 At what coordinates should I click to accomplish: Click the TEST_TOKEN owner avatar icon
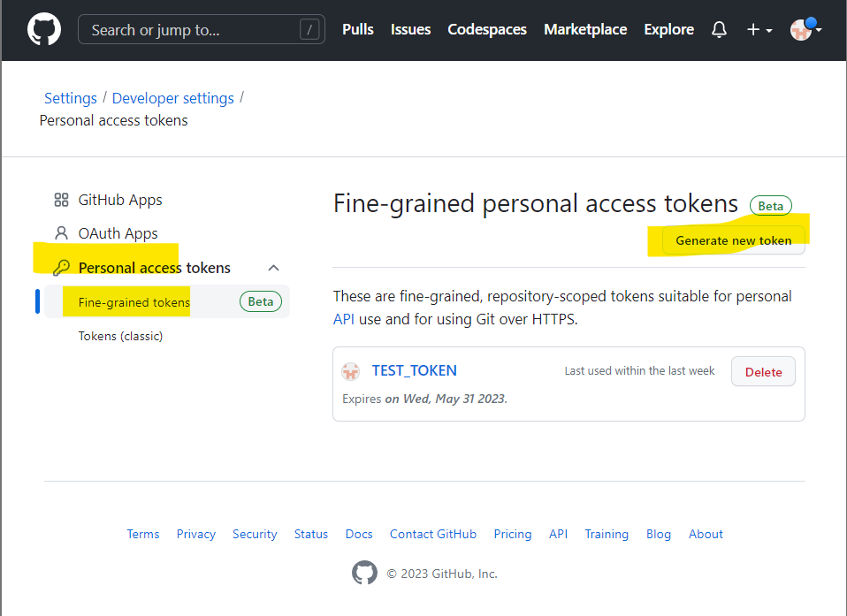pos(351,371)
